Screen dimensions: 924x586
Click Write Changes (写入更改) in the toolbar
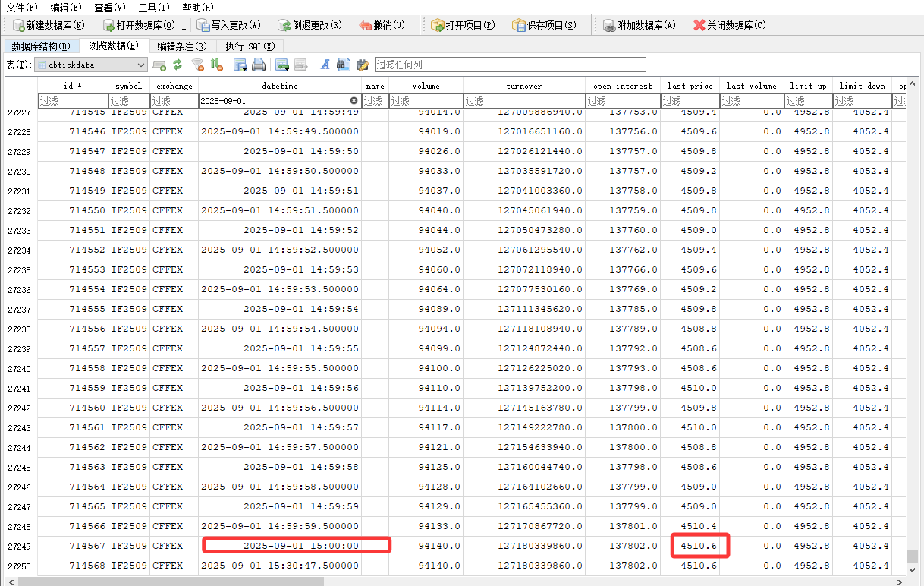pyautogui.click(x=228, y=25)
